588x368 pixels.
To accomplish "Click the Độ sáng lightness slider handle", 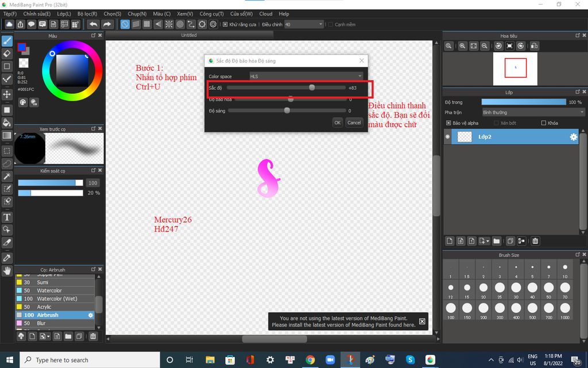I will [287, 110].
